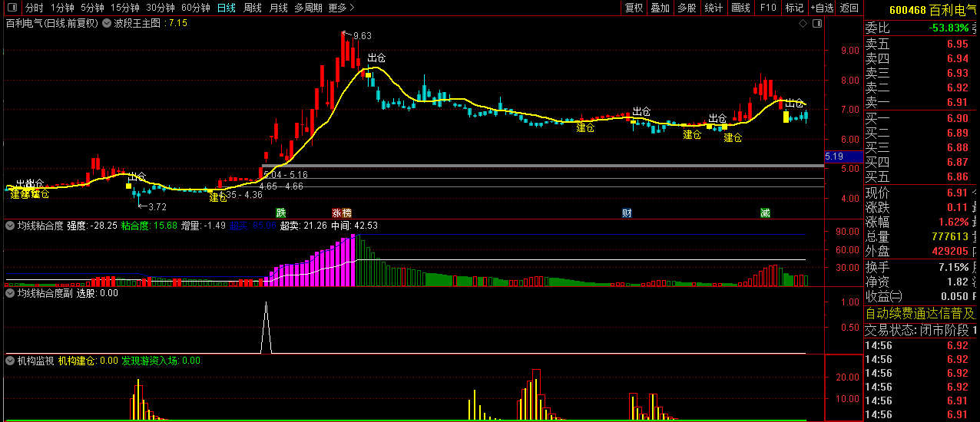This screenshot has height=422, width=980.
Task: Click the 买三 6.88 quote row
Action: click(922, 147)
